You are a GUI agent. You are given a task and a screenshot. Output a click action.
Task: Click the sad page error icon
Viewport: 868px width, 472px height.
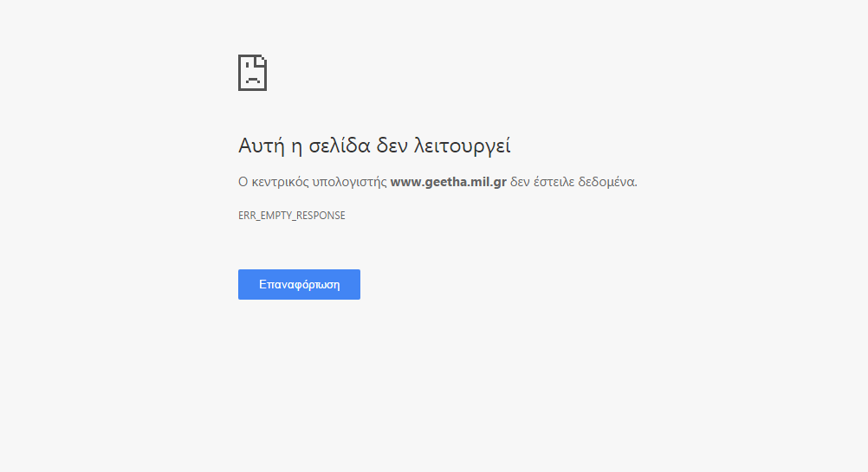[252, 73]
